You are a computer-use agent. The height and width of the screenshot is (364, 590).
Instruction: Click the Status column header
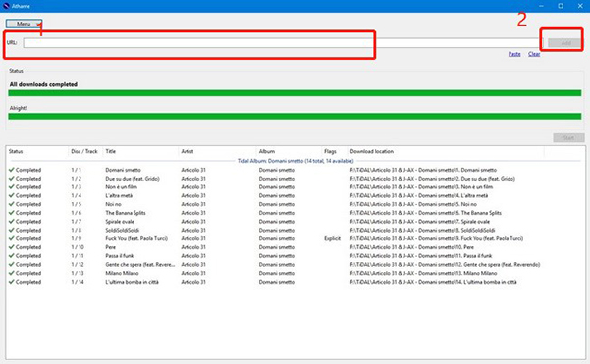click(x=16, y=151)
